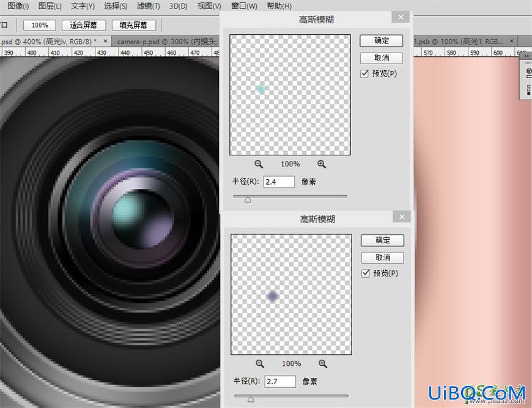The width and height of the screenshot is (532, 408).
Task: Click the radius field showing 2.4
Action: click(279, 182)
